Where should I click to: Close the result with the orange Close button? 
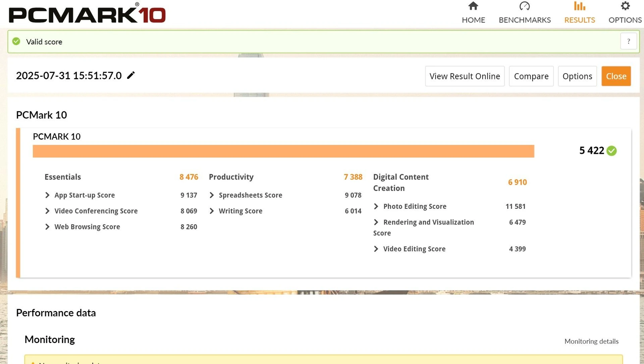point(616,76)
